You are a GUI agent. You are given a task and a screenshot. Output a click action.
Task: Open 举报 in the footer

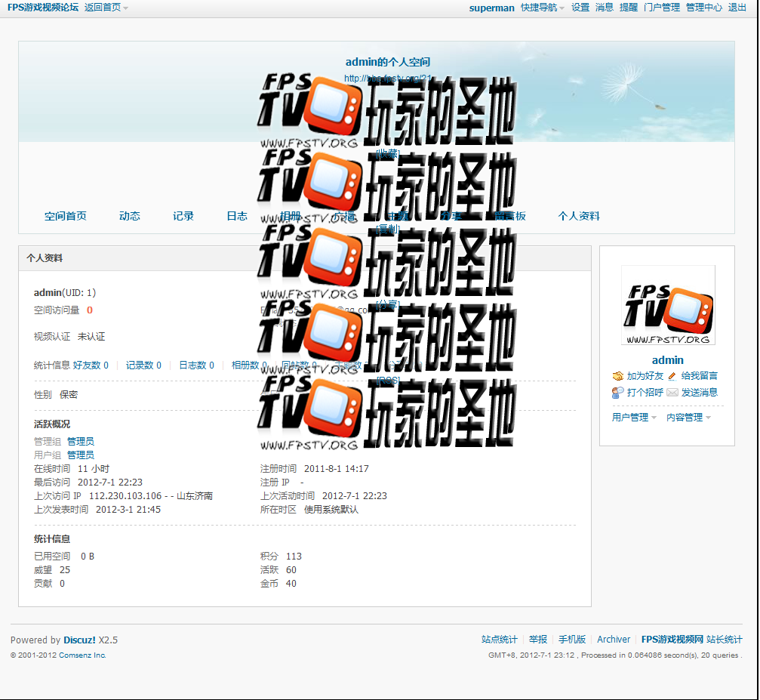pyautogui.click(x=538, y=640)
